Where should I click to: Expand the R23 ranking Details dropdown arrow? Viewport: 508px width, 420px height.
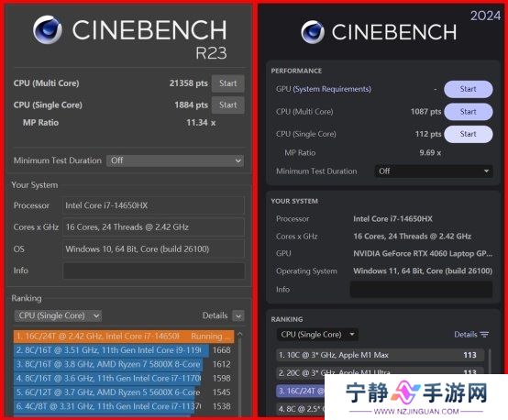click(238, 316)
